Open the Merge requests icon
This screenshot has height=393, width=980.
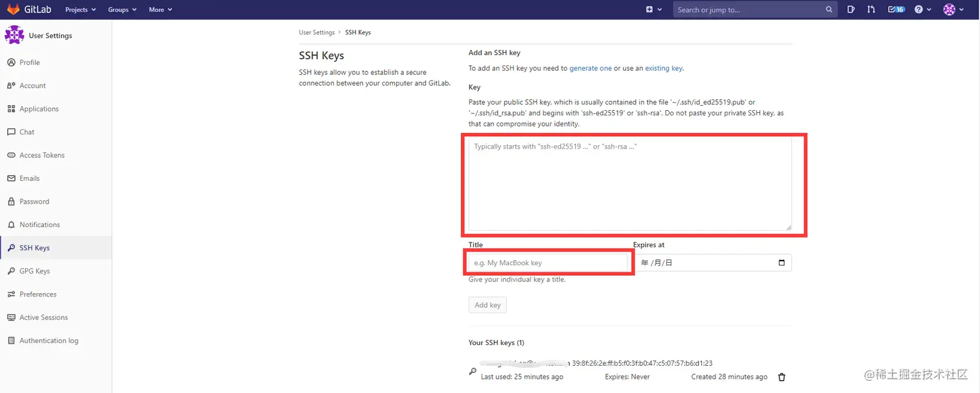(871, 10)
